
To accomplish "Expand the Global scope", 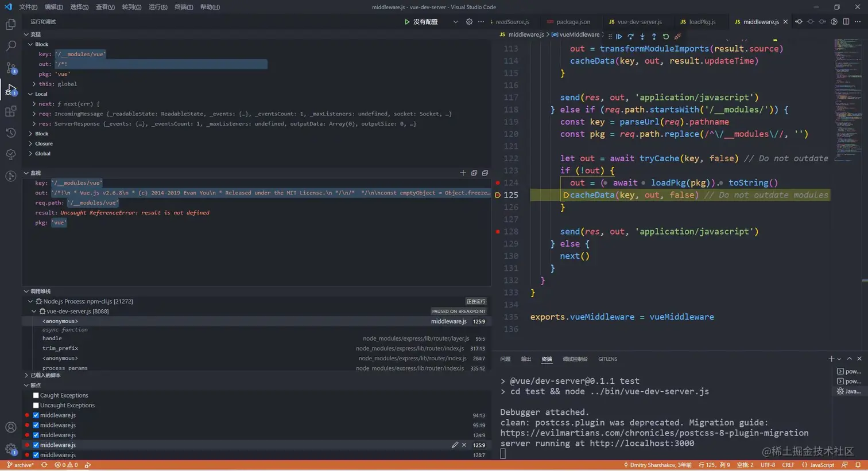I will (x=30, y=153).
